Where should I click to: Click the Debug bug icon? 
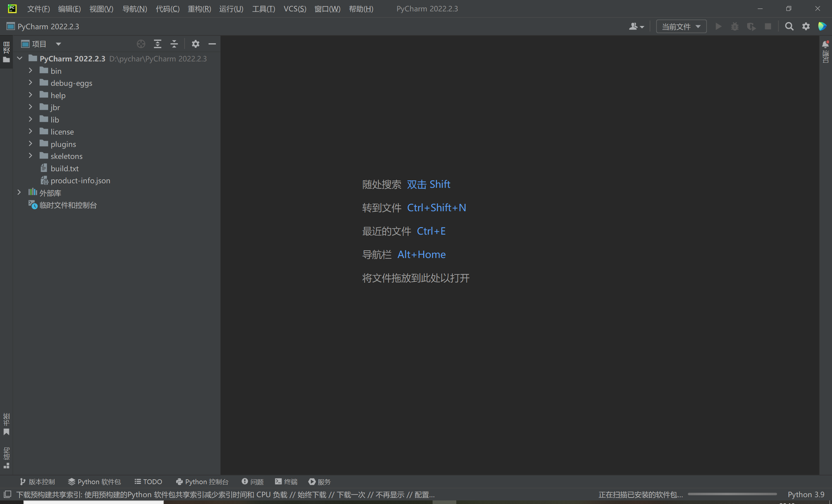[735, 26]
